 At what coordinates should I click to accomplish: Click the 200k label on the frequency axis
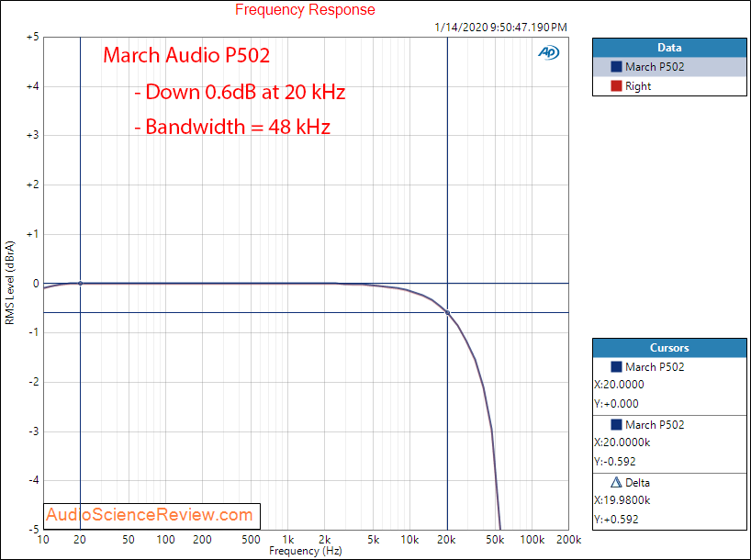pos(568,540)
